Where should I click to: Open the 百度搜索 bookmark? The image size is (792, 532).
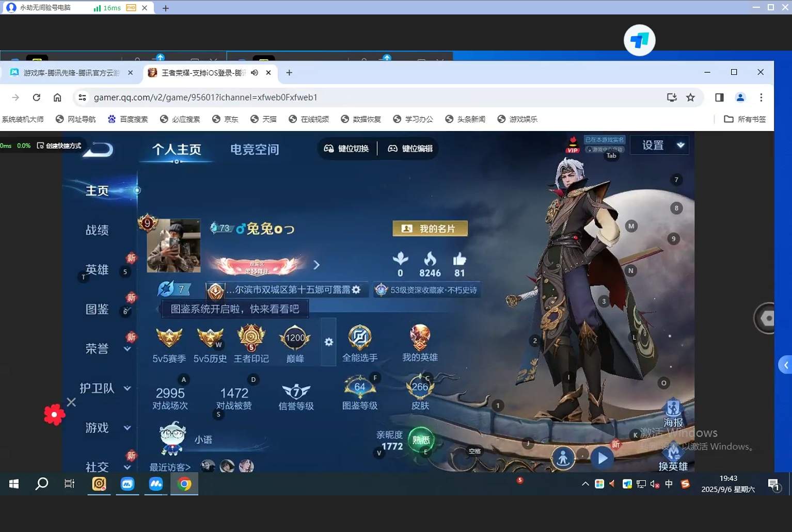pyautogui.click(x=128, y=119)
